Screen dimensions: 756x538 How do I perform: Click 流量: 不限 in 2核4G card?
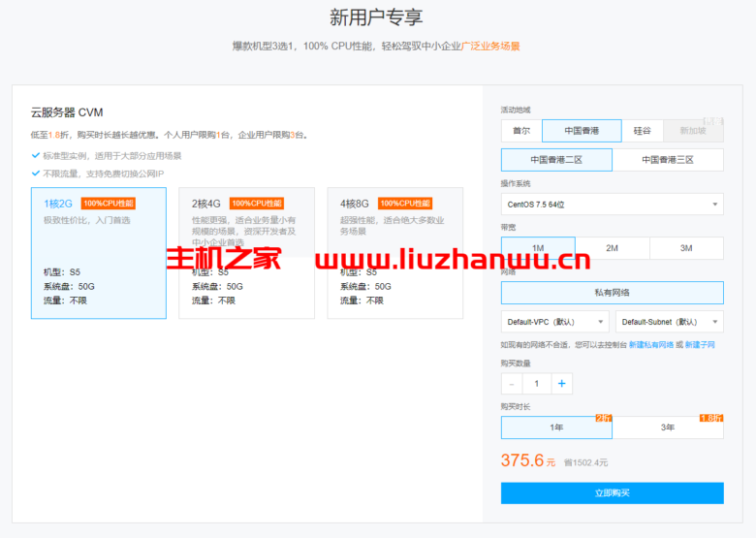[213, 301]
